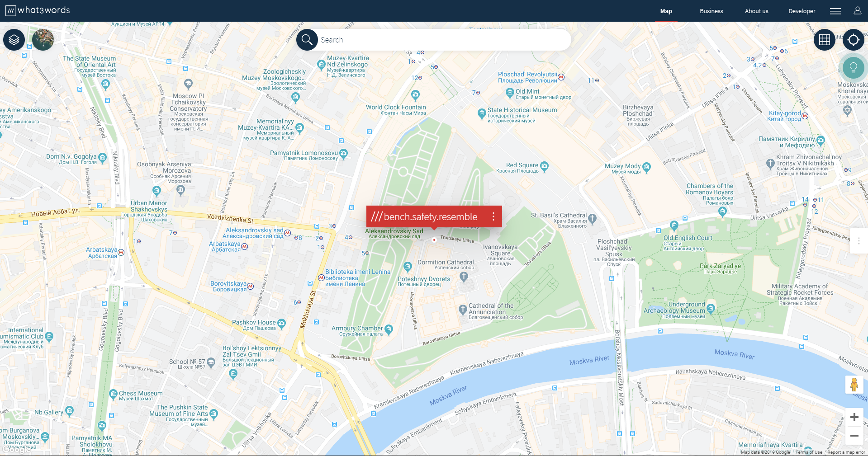Expand the side panel handle on right edge

[x=859, y=241]
